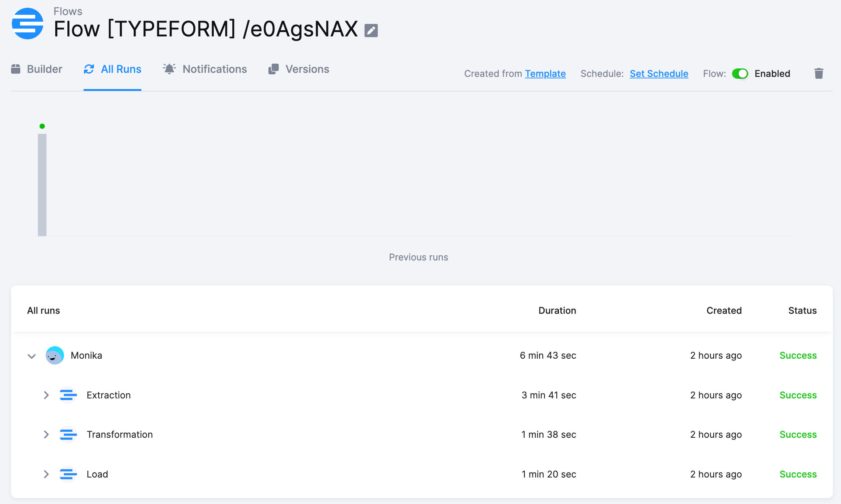Open the Template link
841x504 pixels.
click(546, 74)
